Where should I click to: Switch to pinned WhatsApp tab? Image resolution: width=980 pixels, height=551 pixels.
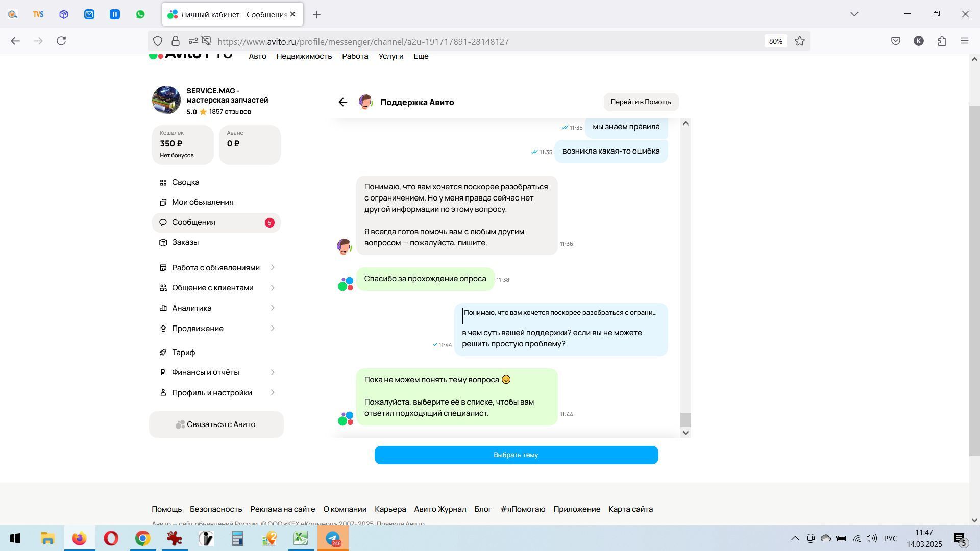(140, 14)
